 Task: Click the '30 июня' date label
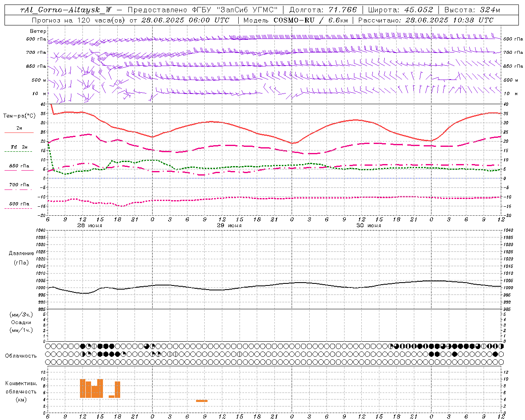(x=369, y=226)
